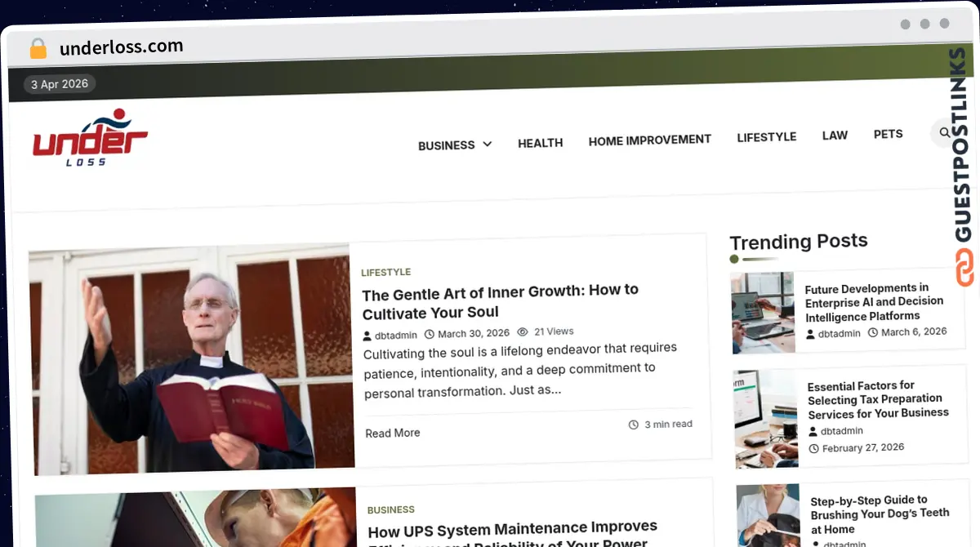Click dbtadmin author under Inner Growth article
The height and width of the screenshot is (547, 980).
(396, 335)
